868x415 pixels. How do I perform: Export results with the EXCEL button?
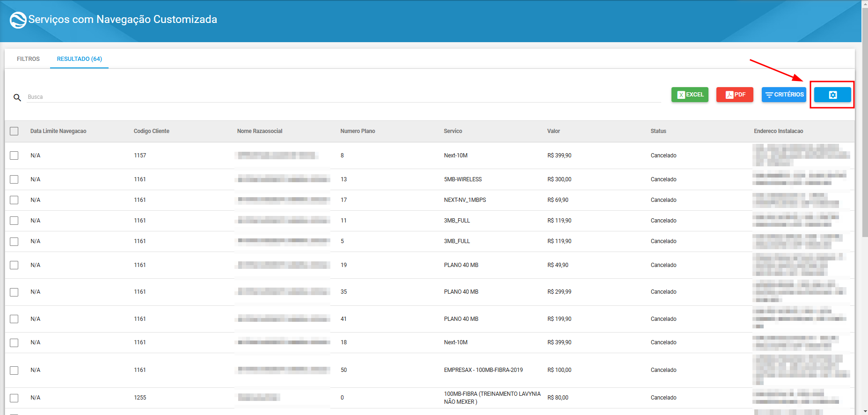(690, 95)
